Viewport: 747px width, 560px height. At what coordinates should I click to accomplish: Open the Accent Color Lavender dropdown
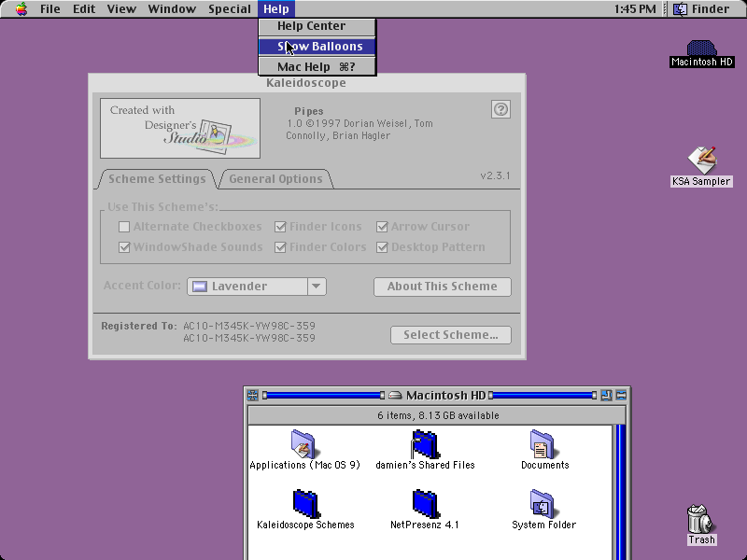[x=257, y=287]
